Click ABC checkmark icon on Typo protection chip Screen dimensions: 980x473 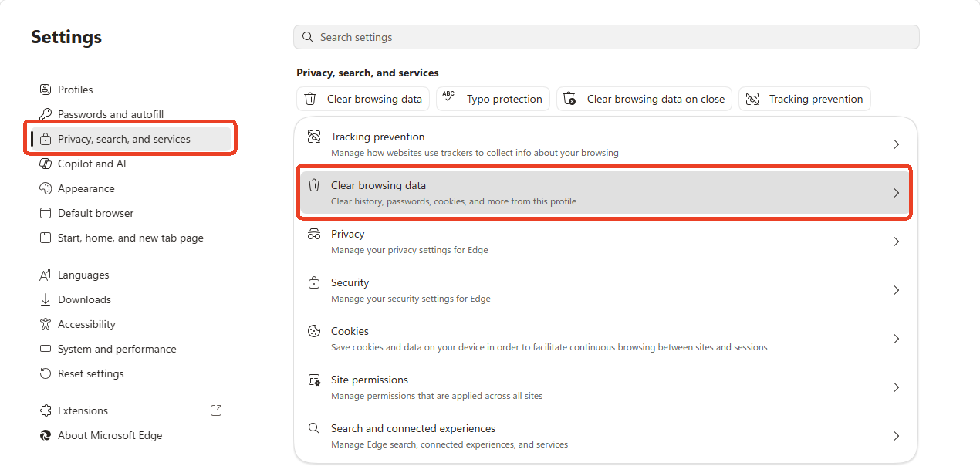[x=448, y=97]
